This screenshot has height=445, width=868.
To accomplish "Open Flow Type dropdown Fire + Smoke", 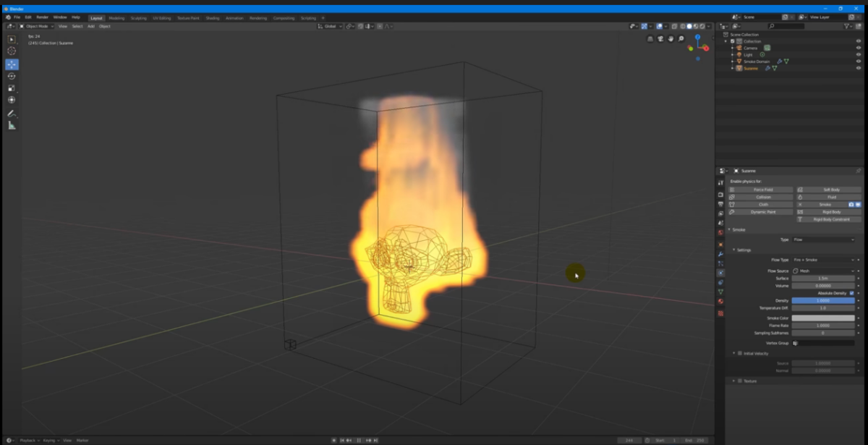I will [823, 260].
